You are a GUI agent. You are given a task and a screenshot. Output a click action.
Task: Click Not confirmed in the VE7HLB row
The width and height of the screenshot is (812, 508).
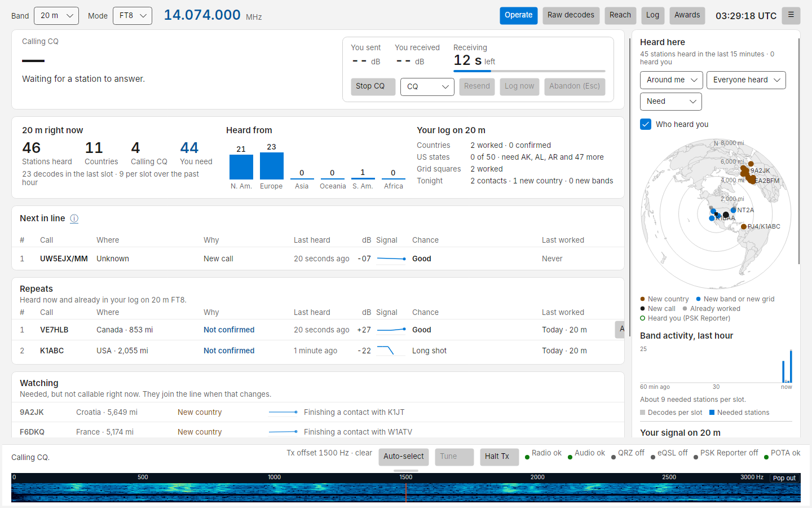coord(229,330)
